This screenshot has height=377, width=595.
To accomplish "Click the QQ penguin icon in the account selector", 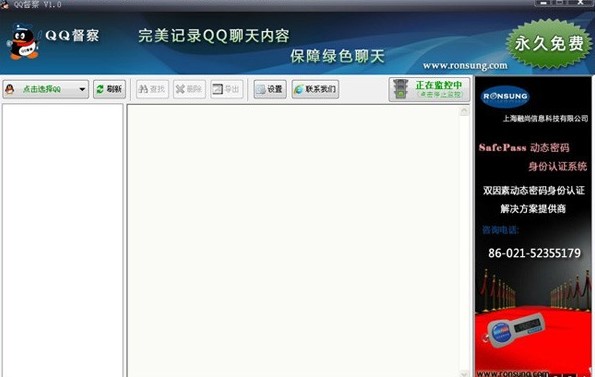I will [x=9, y=89].
